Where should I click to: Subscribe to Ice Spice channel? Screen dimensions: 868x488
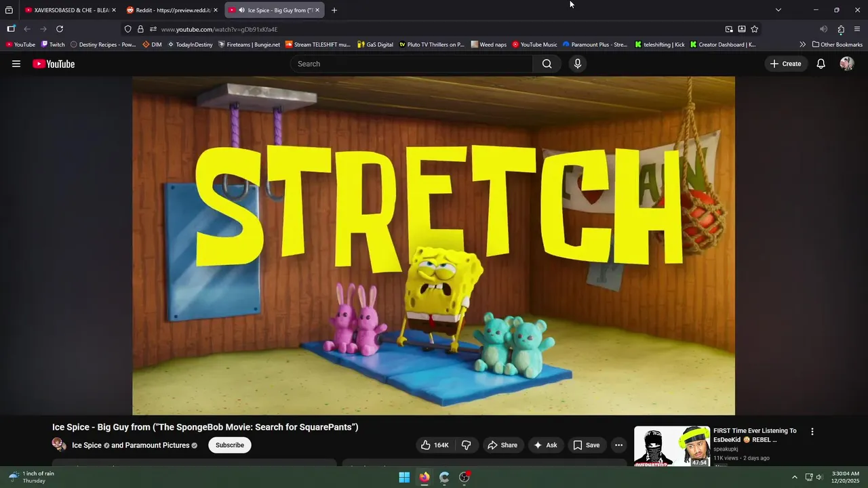230,445
